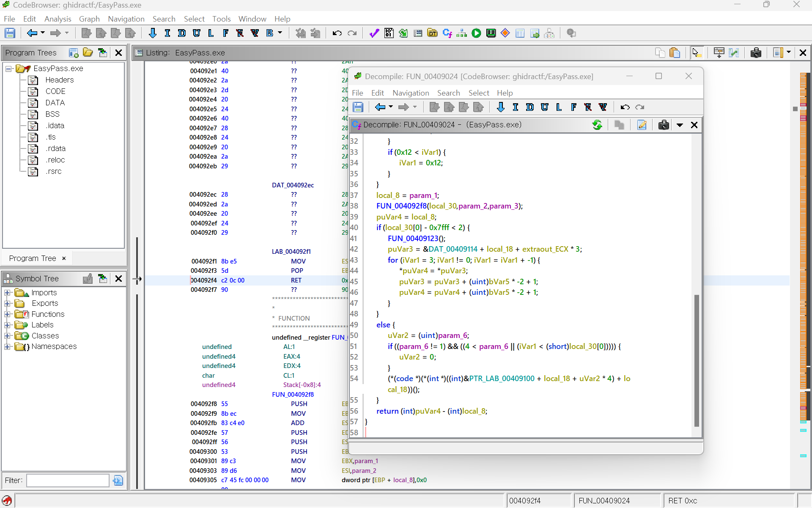Screen dimensions: 812x508
Task: Open the Graph menu
Action: [x=89, y=19]
